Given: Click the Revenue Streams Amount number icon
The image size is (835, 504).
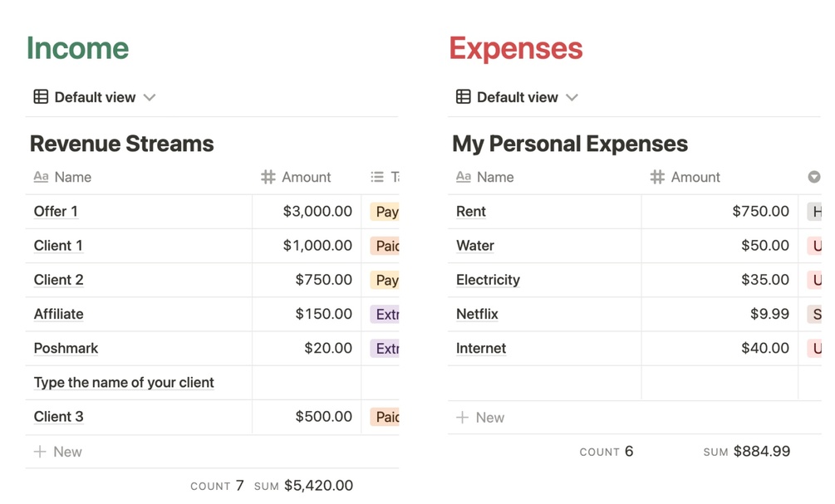Looking at the screenshot, I should pos(268,177).
